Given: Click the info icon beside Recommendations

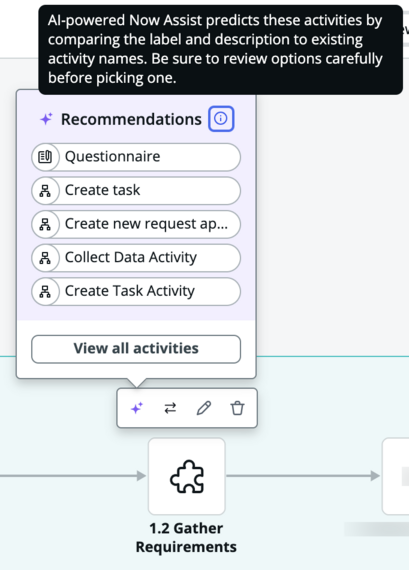Looking at the screenshot, I should 221,119.
